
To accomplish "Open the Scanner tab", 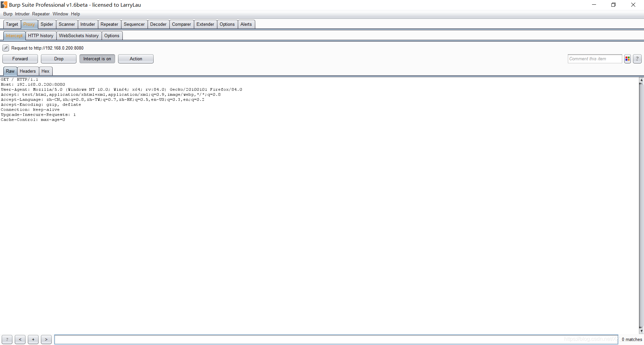I will tap(67, 24).
